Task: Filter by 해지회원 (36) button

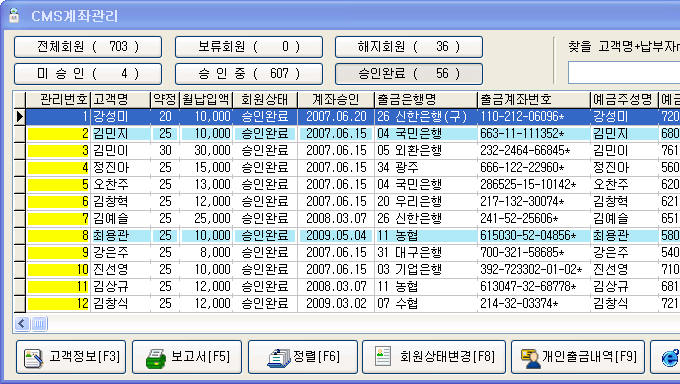Action: pyautogui.click(x=409, y=47)
